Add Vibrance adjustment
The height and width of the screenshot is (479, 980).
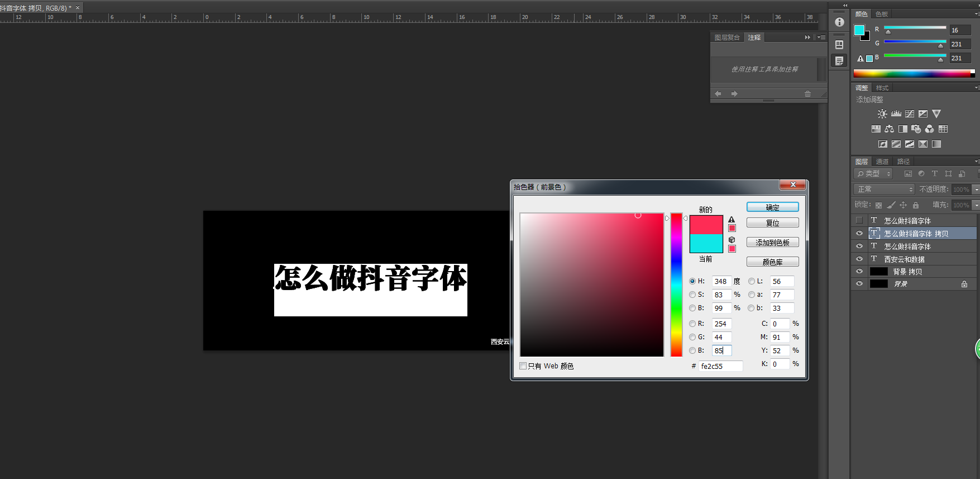click(x=936, y=113)
